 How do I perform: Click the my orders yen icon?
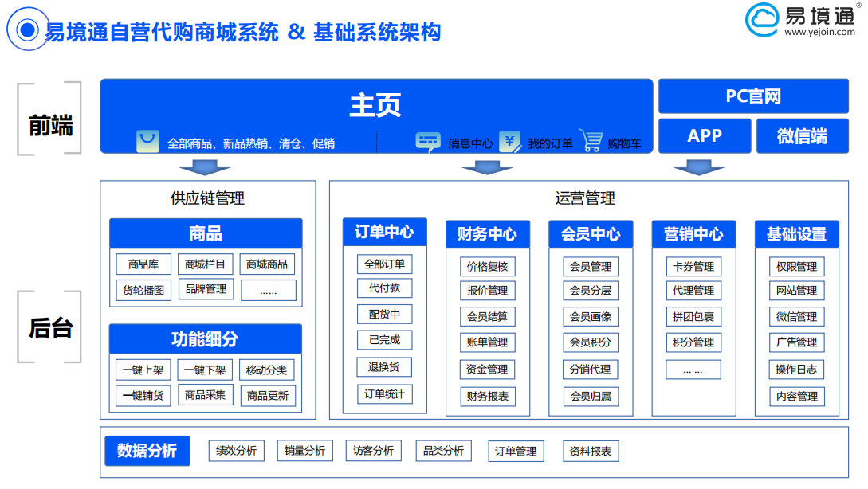pyautogui.click(x=510, y=142)
